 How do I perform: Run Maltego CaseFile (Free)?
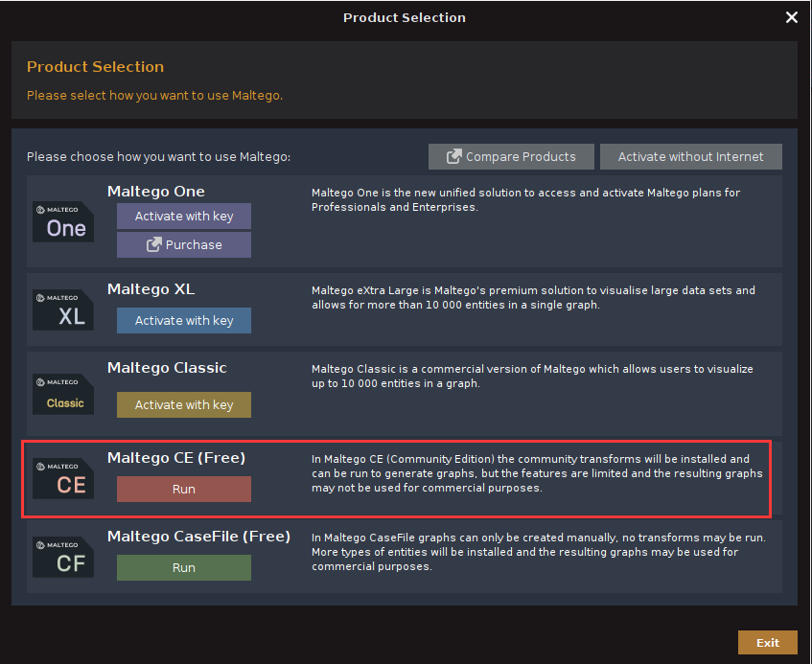(x=184, y=568)
